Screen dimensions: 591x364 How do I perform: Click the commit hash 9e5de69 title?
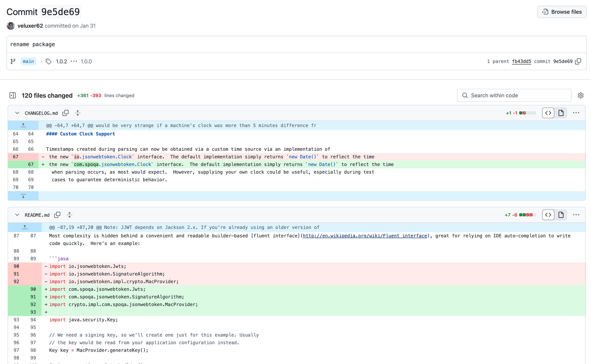61,12
